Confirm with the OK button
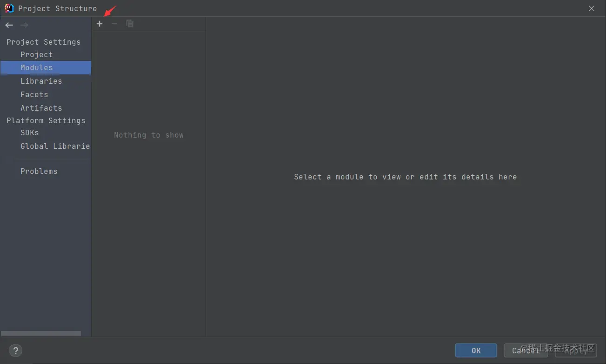The width and height of the screenshot is (606, 364). click(476, 351)
